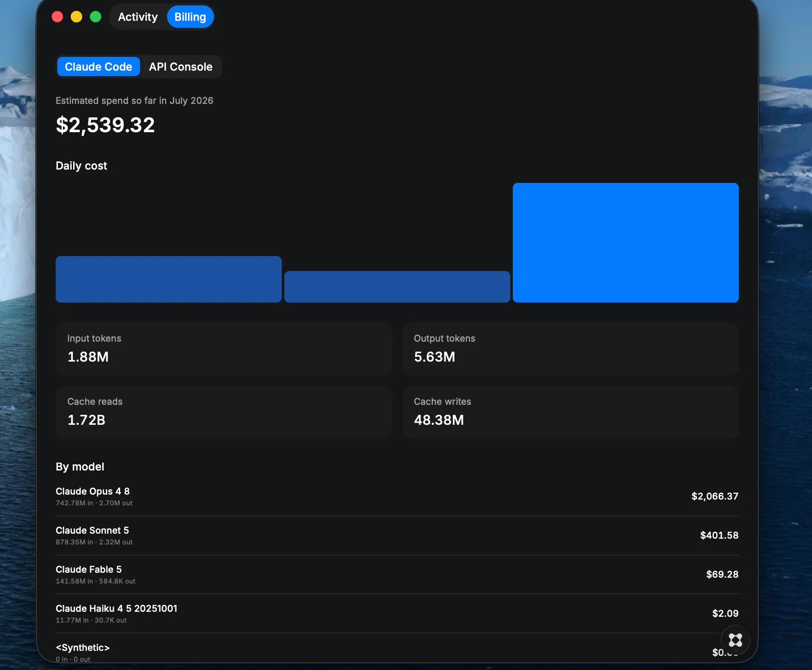Viewport: 812px width, 670px height.
Task: Select the Claude Code segment
Action: coord(98,67)
